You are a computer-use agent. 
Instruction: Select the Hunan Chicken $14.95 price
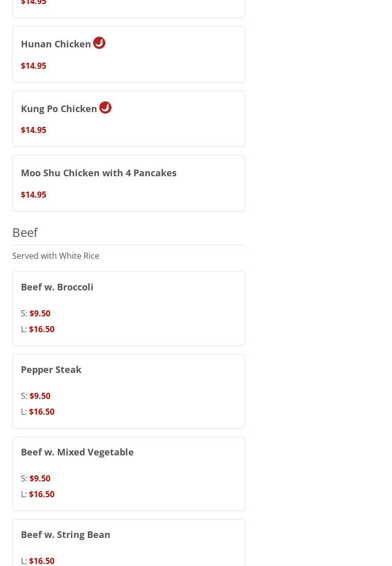(x=34, y=66)
